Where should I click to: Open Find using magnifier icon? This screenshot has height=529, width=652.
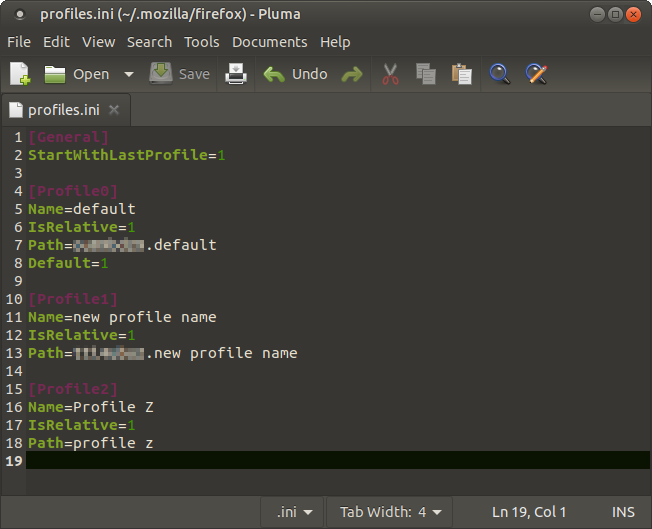tap(499, 74)
